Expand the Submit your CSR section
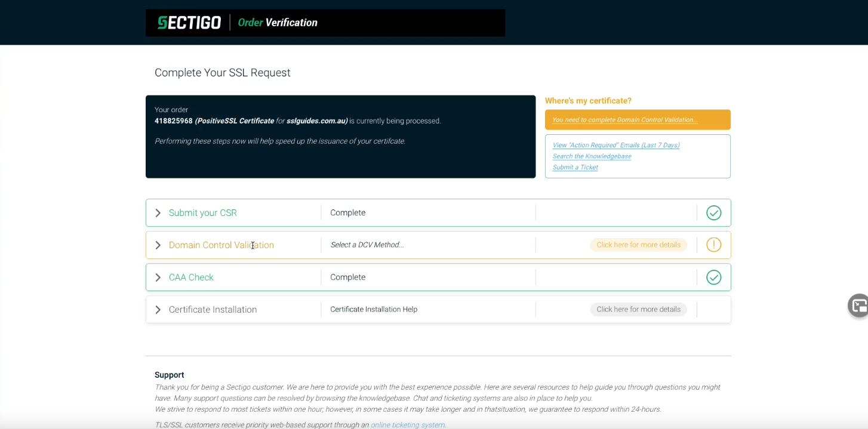This screenshot has width=868, height=429. click(x=203, y=212)
